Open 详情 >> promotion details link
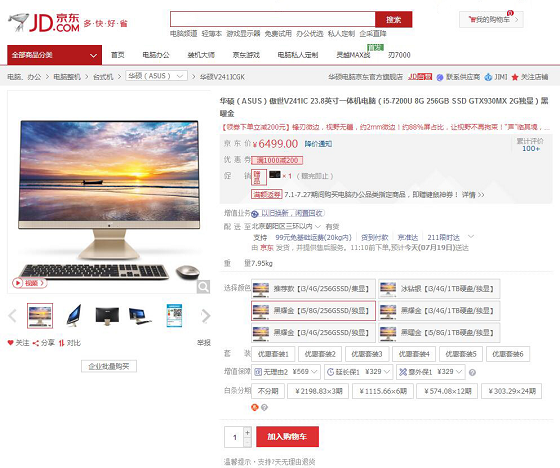This screenshot has width=560, height=468. [473, 195]
